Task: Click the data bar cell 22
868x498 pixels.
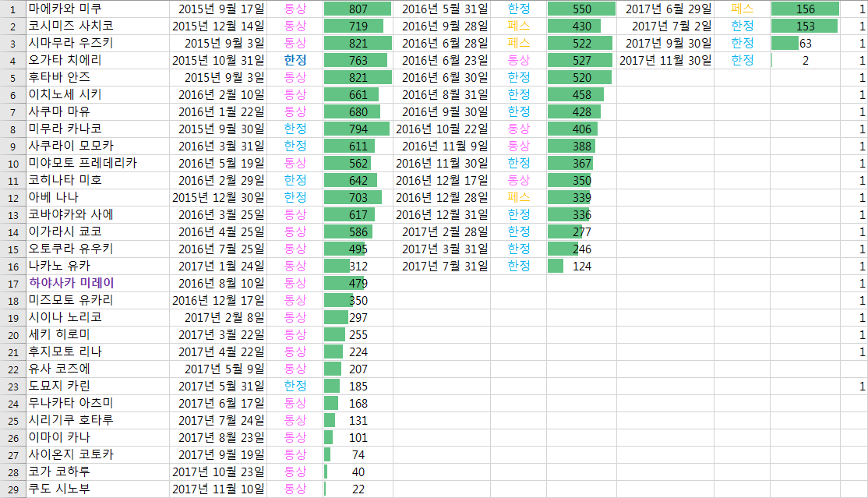Action: [x=358, y=489]
